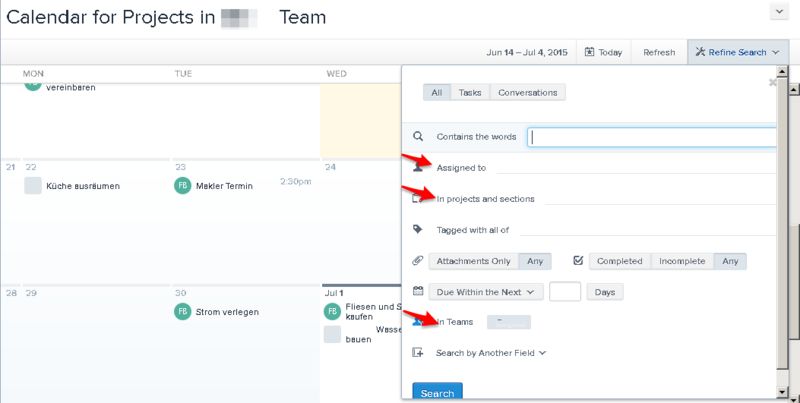Click the FB avatar beside Strom verlegen
This screenshot has height=403, width=800.
coord(182,311)
